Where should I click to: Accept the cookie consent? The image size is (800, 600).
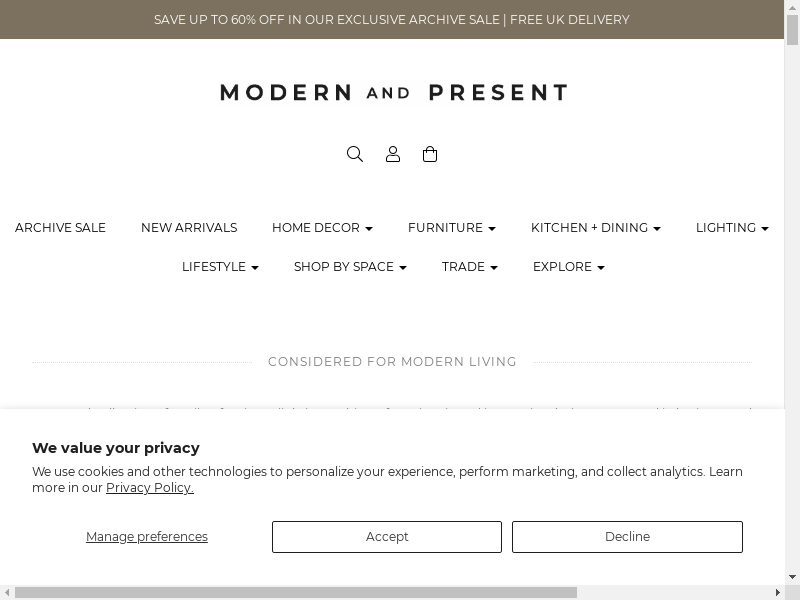click(387, 537)
